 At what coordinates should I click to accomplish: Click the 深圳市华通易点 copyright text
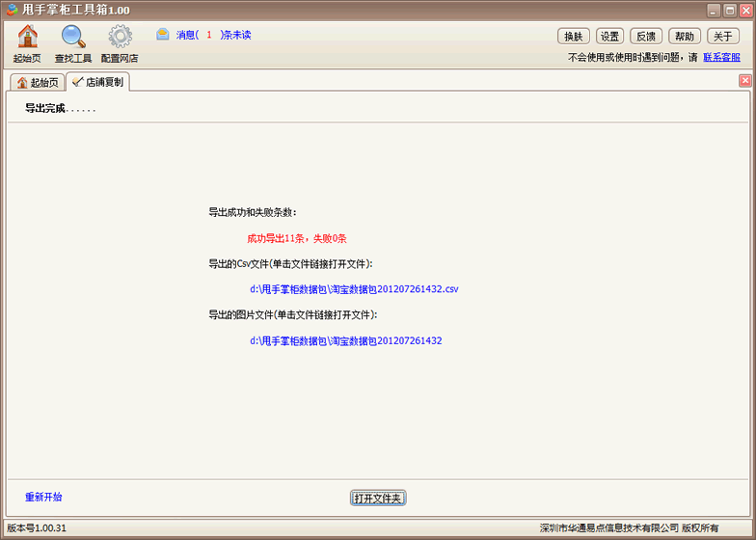629,528
